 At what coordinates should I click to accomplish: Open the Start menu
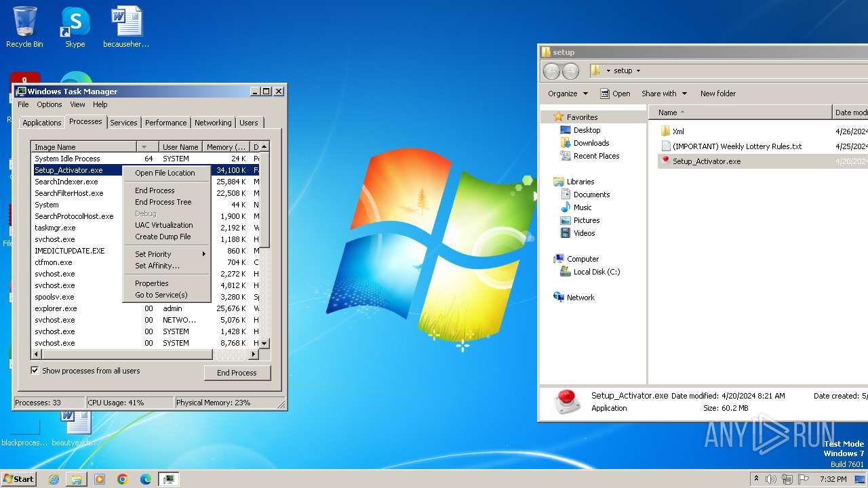pos(19,479)
